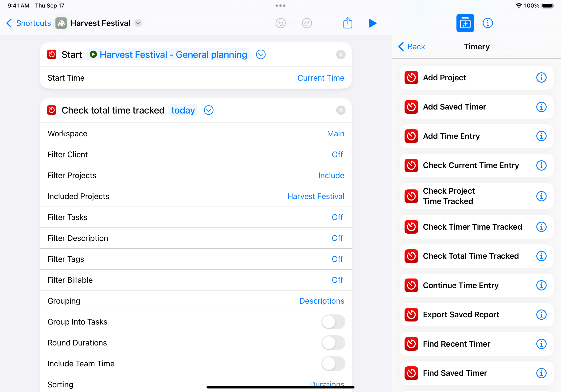Add the Add Project action
This screenshot has width=561, height=392.
[x=476, y=78]
